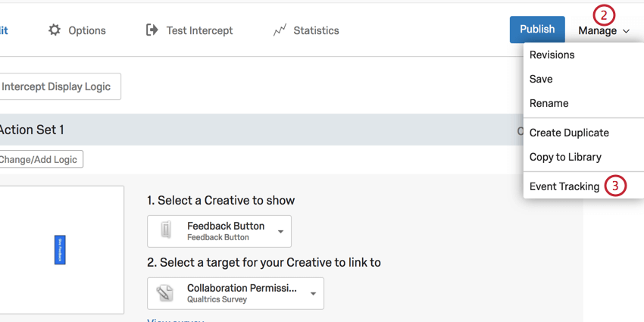Click the creative preview thumbnail
Image resolution: width=644 pixels, height=322 pixels.
pyautogui.click(x=61, y=250)
